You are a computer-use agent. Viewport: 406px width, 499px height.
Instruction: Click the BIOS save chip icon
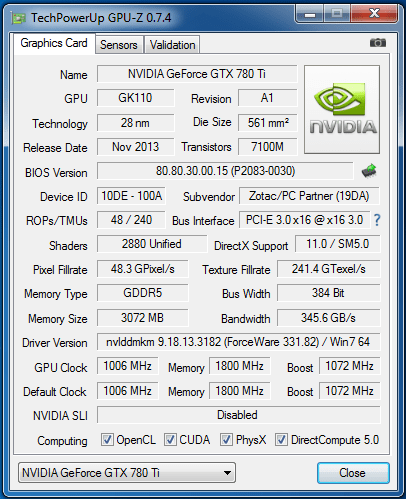[x=369, y=171]
